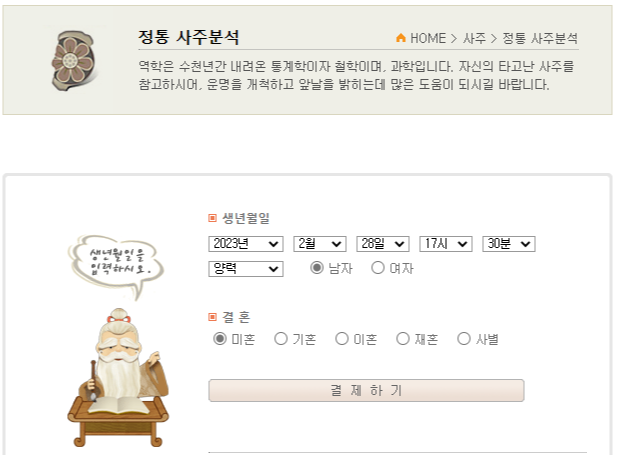Click the flower roof-tile emblem icon
Viewport: 617px width, 455px height.
point(74,61)
